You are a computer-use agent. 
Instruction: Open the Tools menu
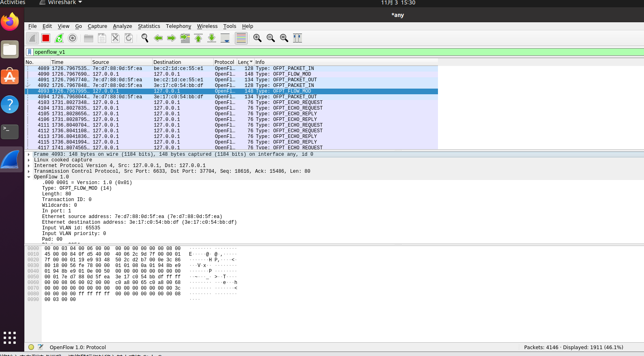click(230, 26)
